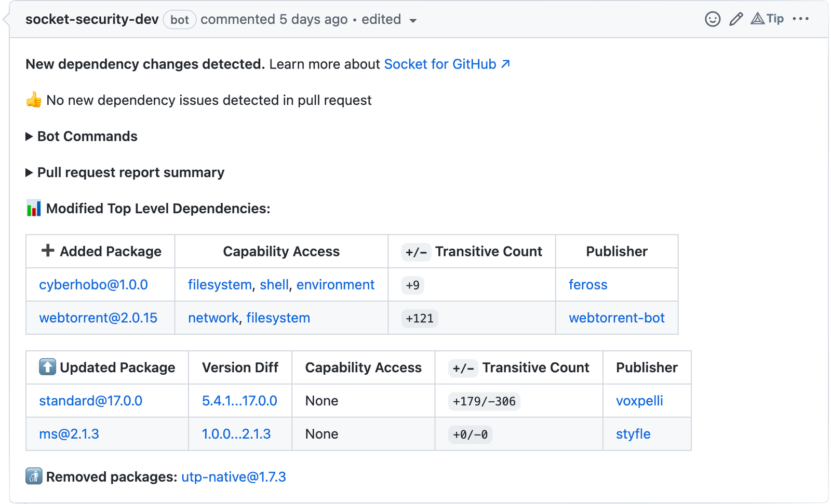This screenshot has height=504, width=831.
Task: Open the webtorrent-bot publisher link
Action: coord(616,318)
